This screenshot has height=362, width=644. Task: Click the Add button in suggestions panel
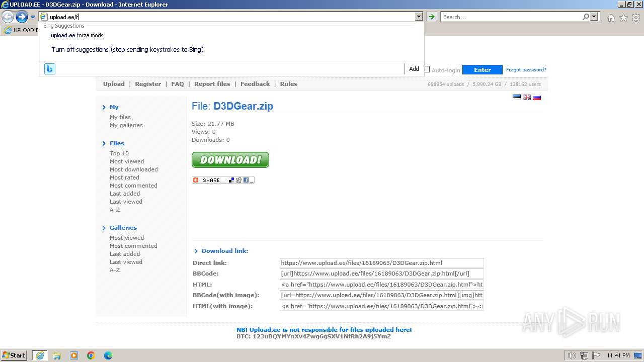point(414,69)
